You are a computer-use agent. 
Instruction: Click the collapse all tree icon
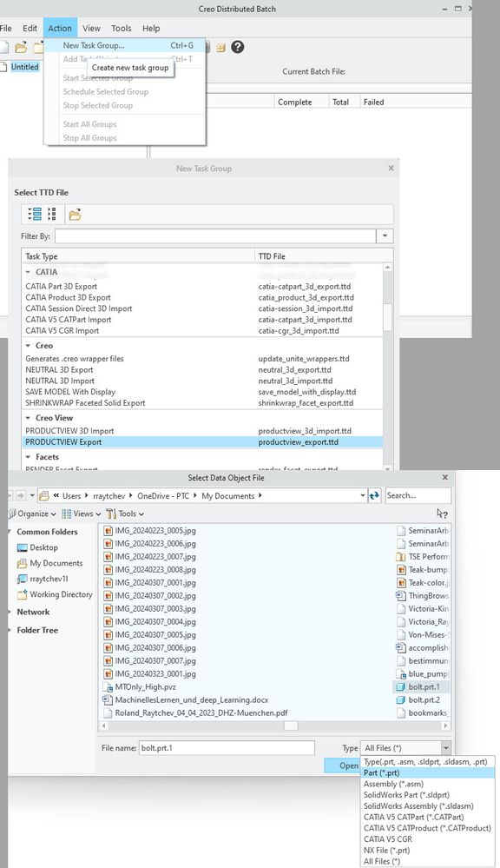[52, 214]
